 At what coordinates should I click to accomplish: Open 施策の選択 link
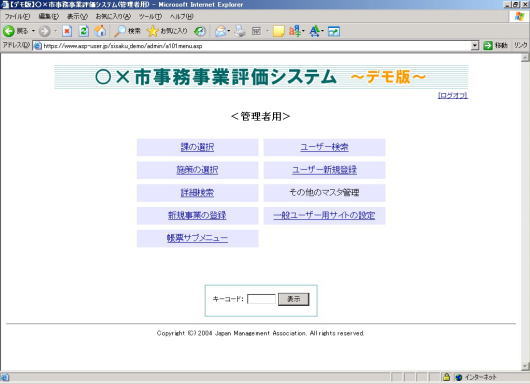[197, 170]
